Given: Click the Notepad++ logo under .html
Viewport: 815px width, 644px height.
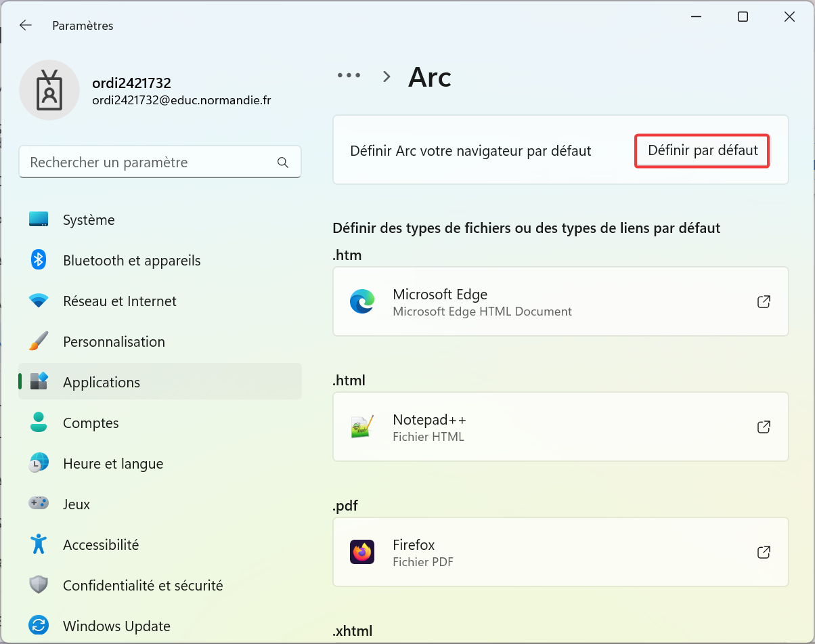Looking at the screenshot, I should 362,427.
